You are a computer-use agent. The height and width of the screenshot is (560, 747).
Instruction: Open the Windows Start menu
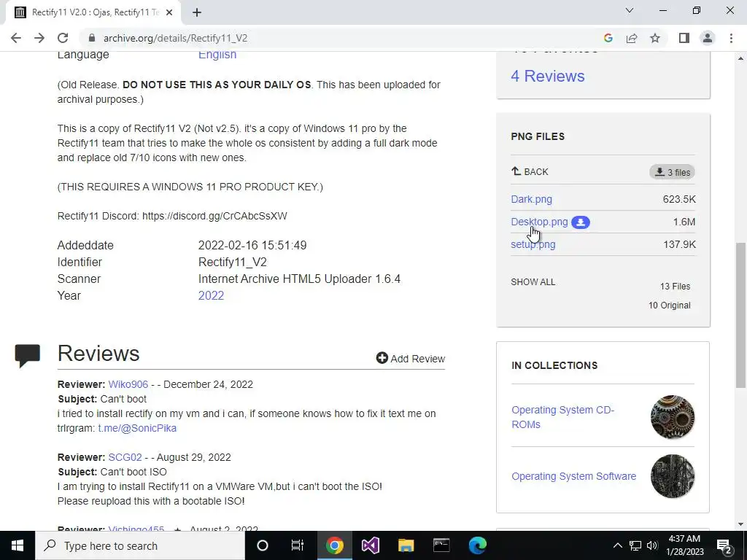pyautogui.click(x=18, y=545)
